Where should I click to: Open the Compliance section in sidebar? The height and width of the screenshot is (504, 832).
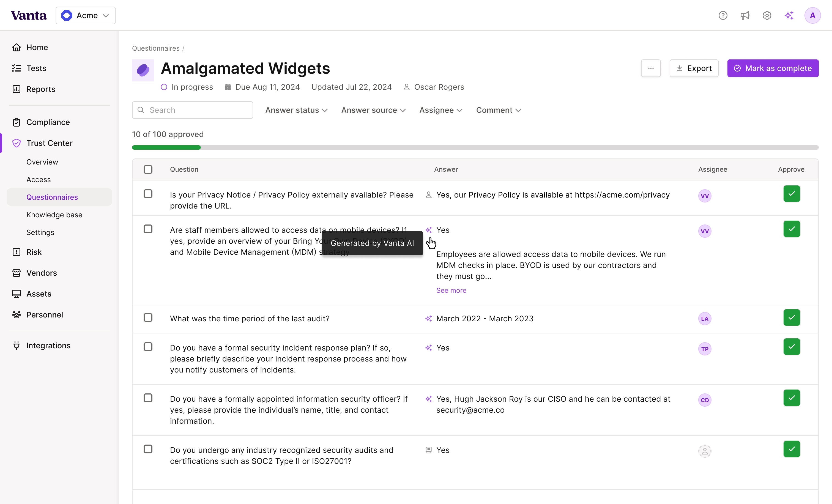point(48,122)
